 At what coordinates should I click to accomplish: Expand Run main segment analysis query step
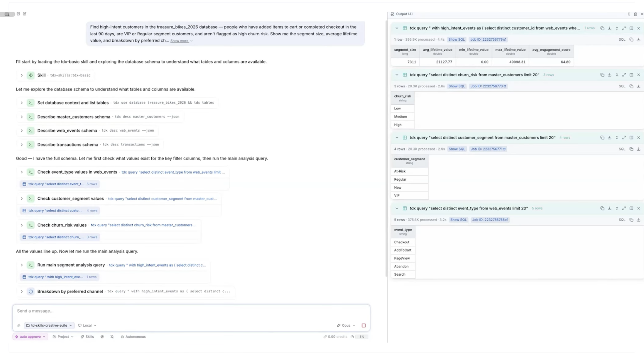22,265
